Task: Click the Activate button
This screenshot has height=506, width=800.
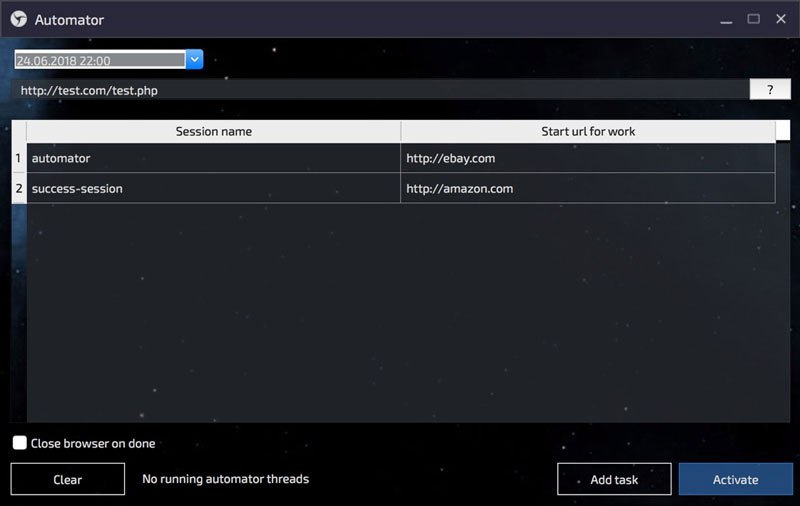Action: coord(735,479)
